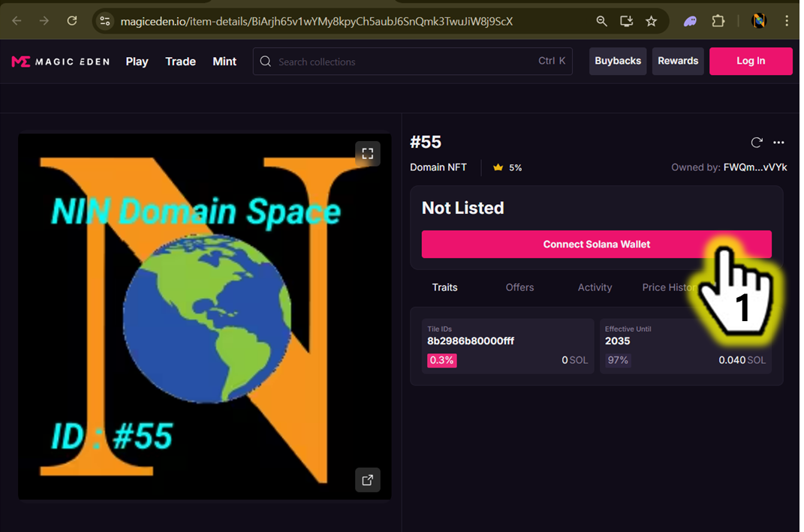Open owner address FWQm...vVYk link

point(754,167)
